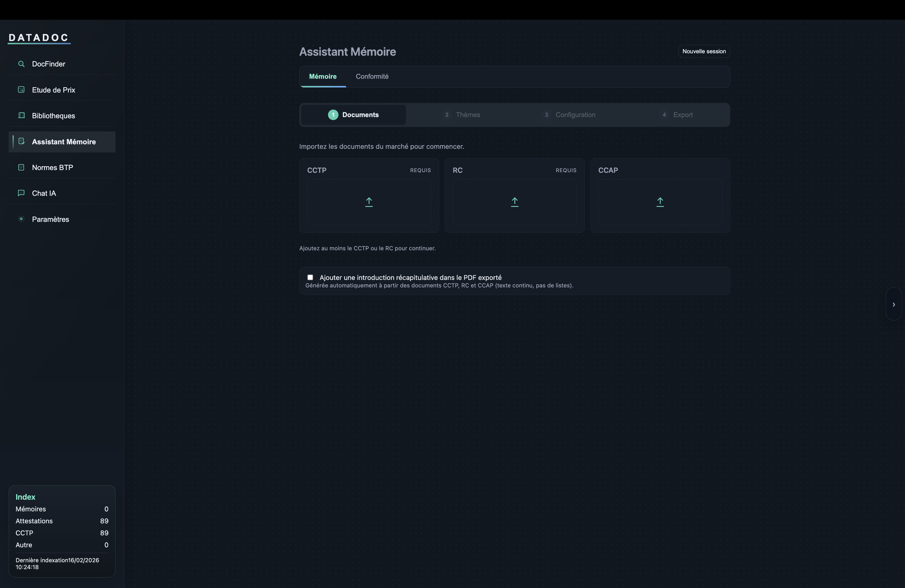Click CCTP upload arrow icon
Viewport: 905px width, 588px height.
coord(368,202)
